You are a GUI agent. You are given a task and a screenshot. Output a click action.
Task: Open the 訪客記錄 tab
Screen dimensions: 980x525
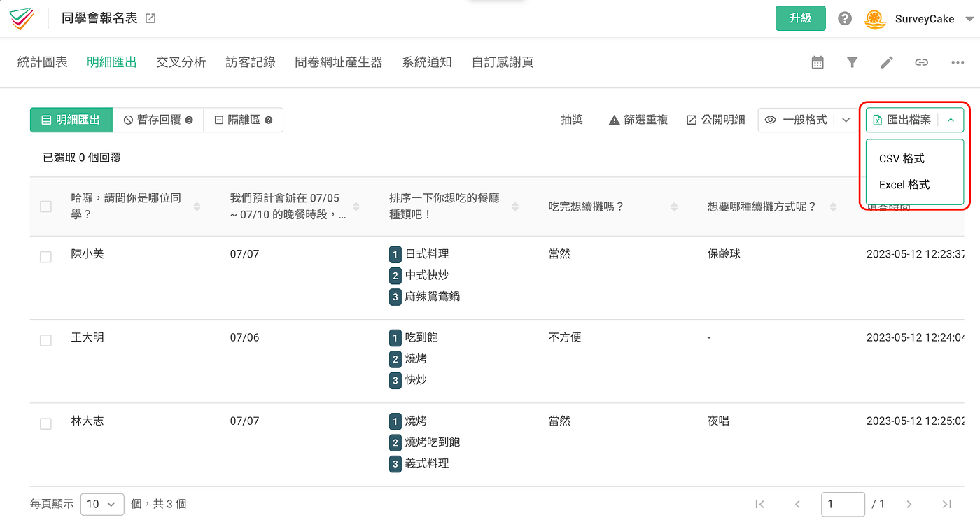[251, 62]
